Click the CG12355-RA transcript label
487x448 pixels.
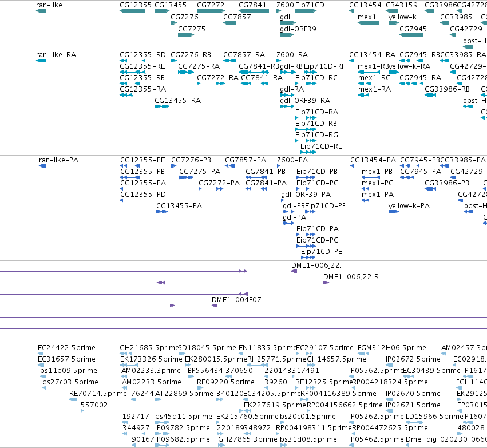click(x=143, y=89)
